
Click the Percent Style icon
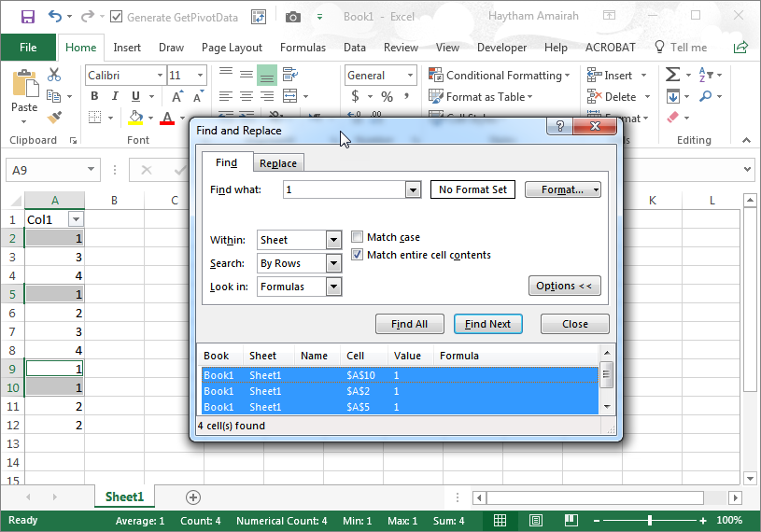point(387,96)
